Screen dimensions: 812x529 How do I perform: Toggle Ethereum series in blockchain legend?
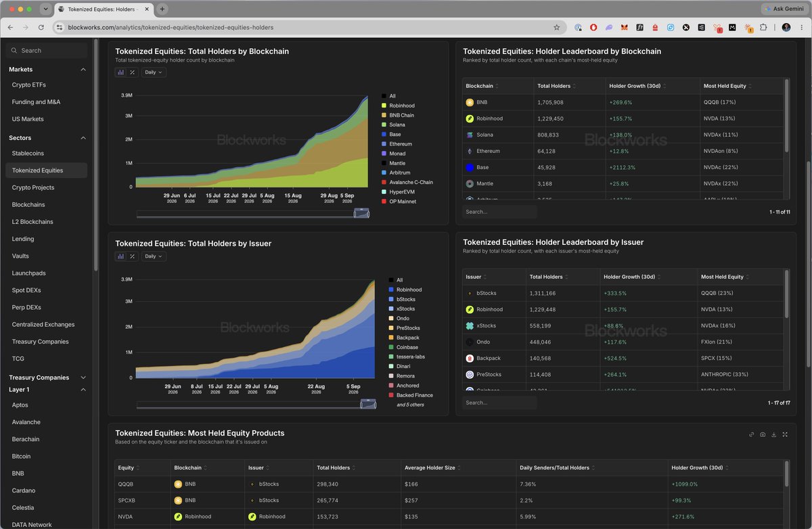pyautogui.click(x=397, y=144)
